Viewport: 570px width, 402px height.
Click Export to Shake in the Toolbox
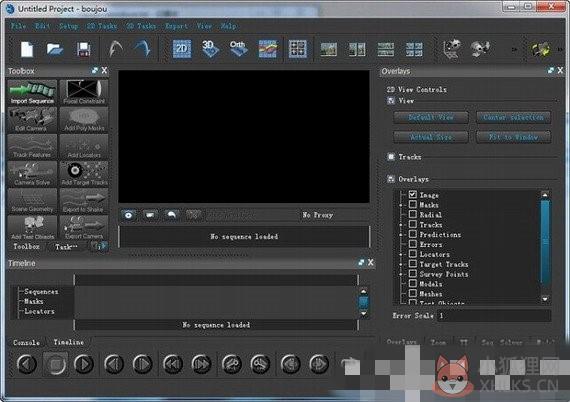(84, 200)
